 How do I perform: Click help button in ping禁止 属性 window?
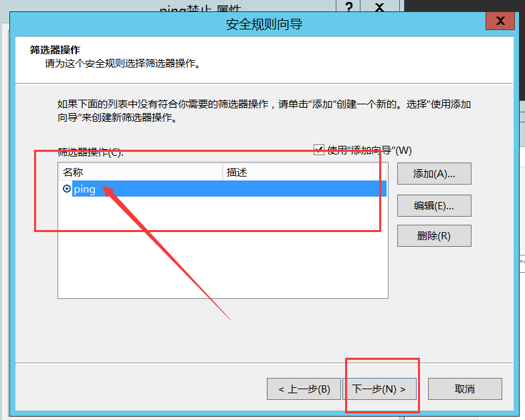coord(349,6)
